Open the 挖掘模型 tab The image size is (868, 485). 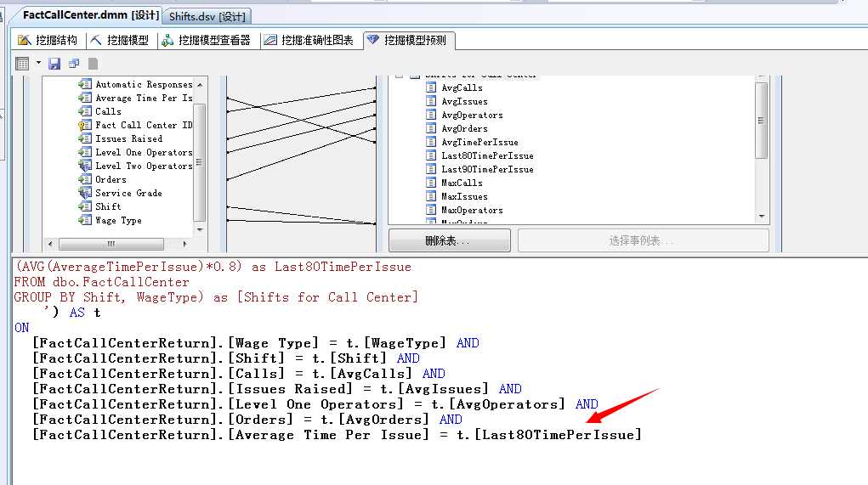click(x=120, y=40)
